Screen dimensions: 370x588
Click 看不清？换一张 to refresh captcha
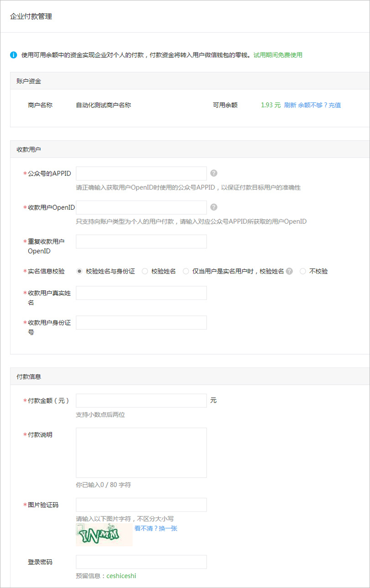156,529
